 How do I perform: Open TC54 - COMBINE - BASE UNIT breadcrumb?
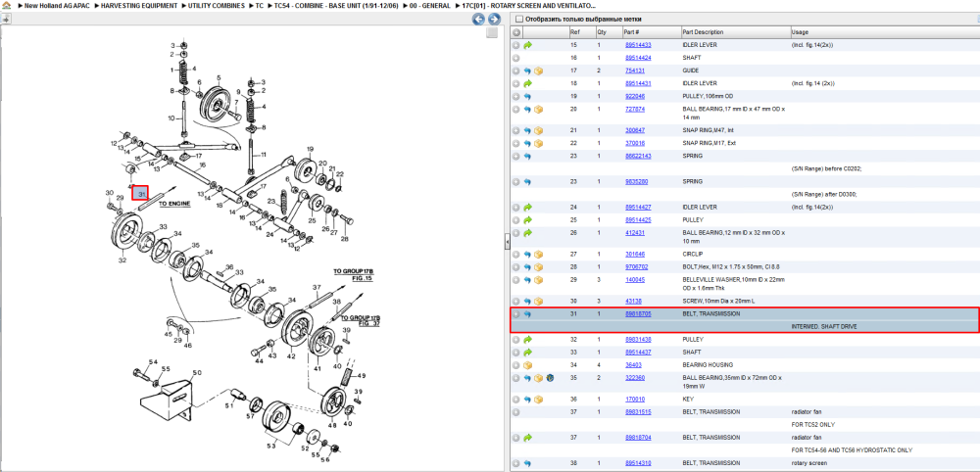(x=336, y=5)
